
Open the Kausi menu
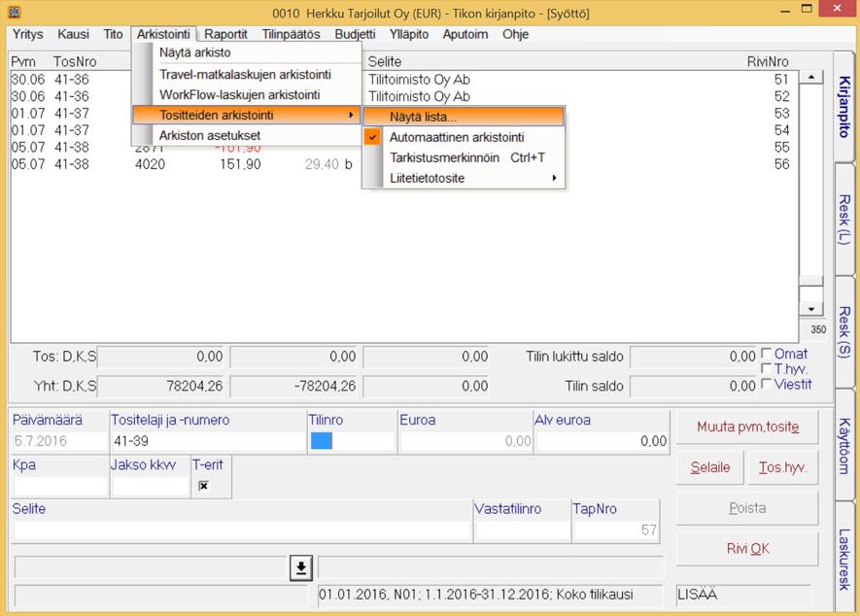click(73, 34)
